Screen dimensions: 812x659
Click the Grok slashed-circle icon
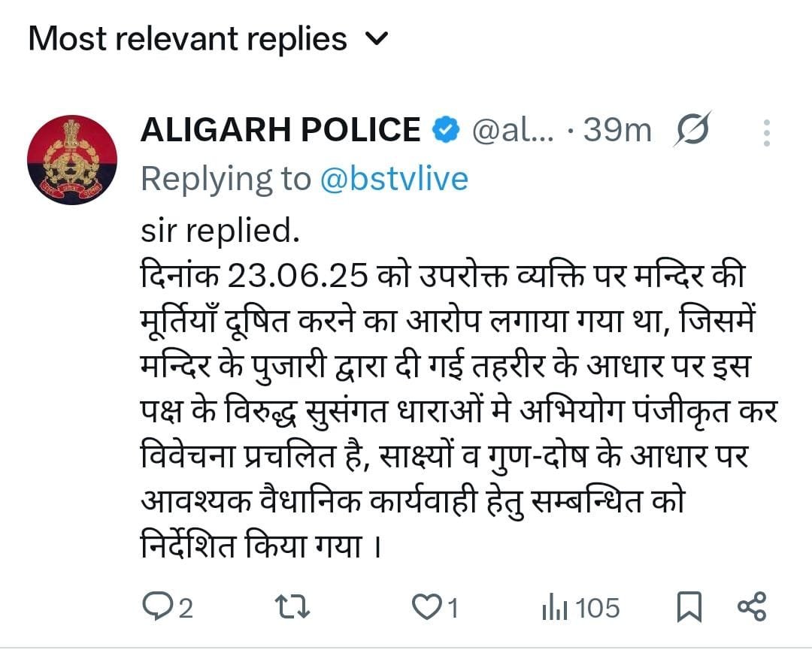coord(691,131)
